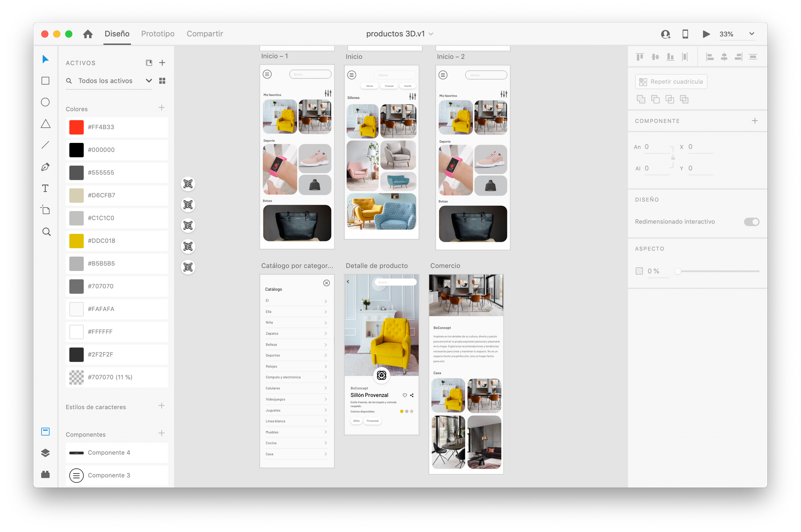Image resolution: width=801 pixels, height=532 pixels.
Task: Select the #DDC018 yellow color swatch
Action: [x=76, y=241]
